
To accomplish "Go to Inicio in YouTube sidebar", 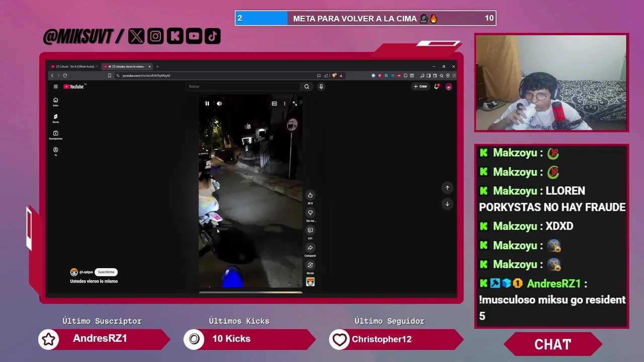I will pos(55,102).
